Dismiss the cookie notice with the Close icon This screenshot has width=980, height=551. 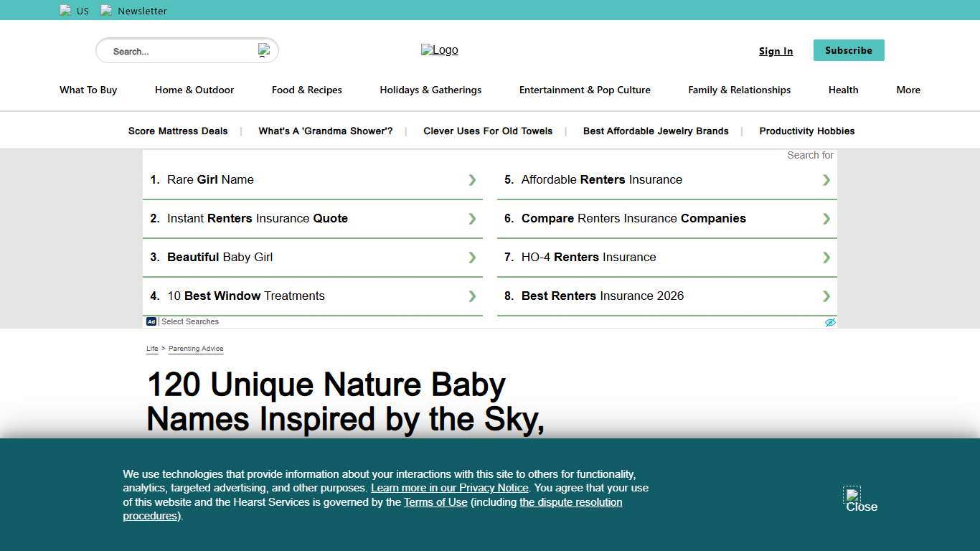851,495
